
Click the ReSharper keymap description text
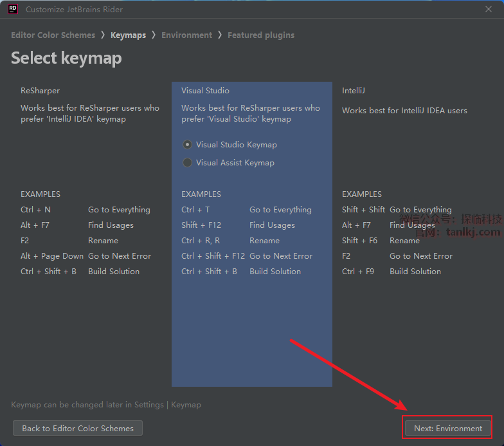[89, 113]
